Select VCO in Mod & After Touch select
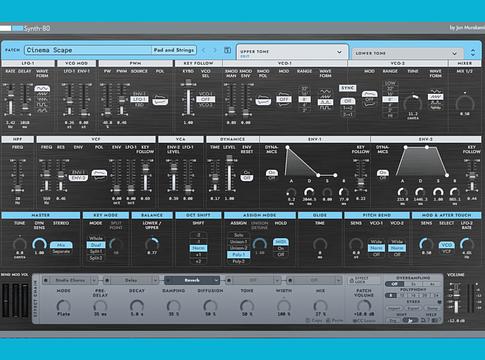 click(x=446, y=245)
